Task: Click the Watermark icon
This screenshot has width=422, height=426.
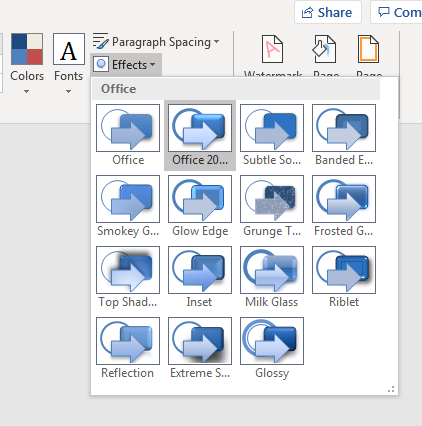Action: pyautogui.click(x=273, y=49)
